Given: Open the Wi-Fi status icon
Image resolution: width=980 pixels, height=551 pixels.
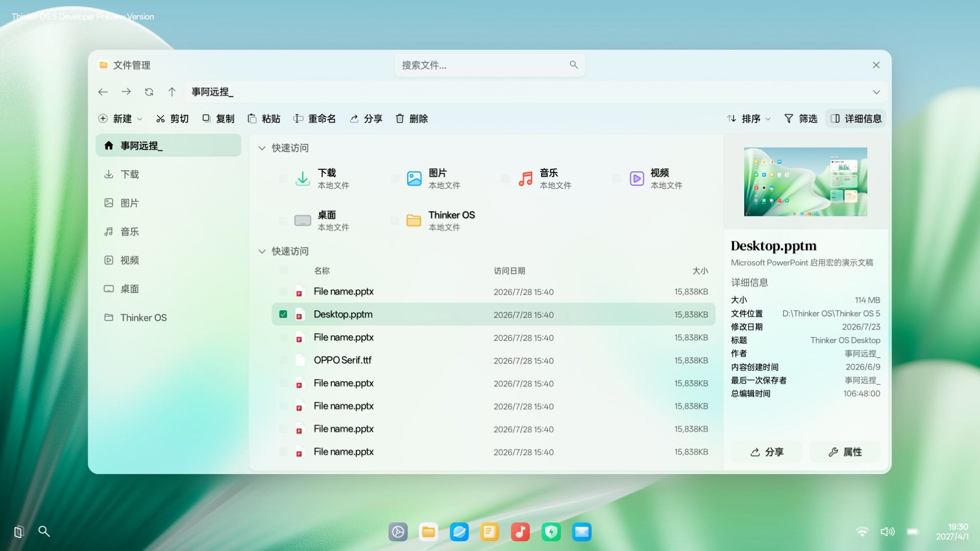Looking at the screenshot, I should 862,532.
